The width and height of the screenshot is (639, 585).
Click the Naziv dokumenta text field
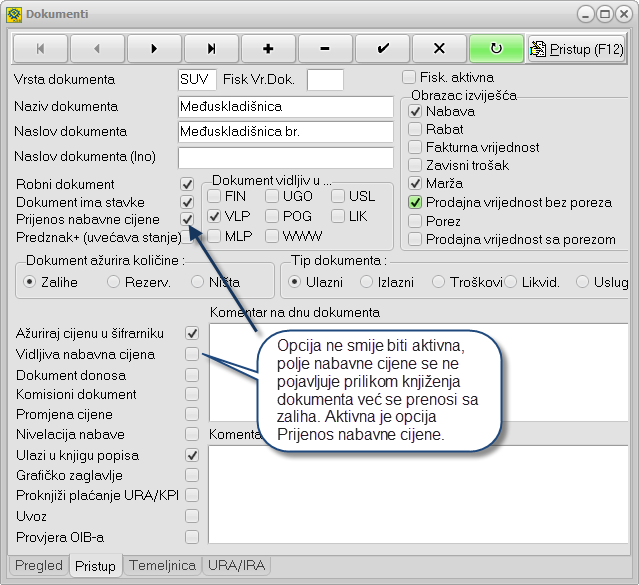pos(285,106)
